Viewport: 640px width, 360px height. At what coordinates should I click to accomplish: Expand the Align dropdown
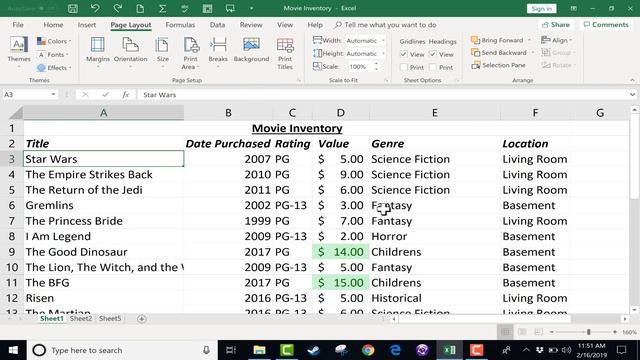(x=557, y=40)
